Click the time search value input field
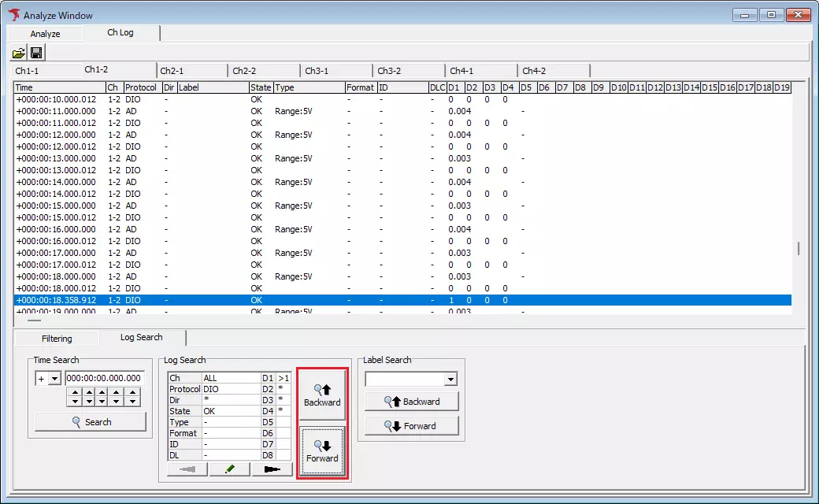 coord(104,379)
